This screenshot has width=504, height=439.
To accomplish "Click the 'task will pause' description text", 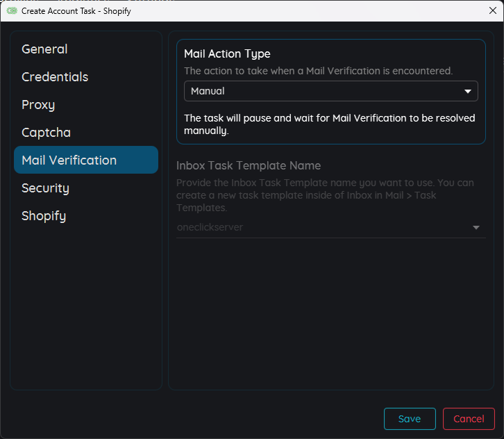I will (329, 124).
